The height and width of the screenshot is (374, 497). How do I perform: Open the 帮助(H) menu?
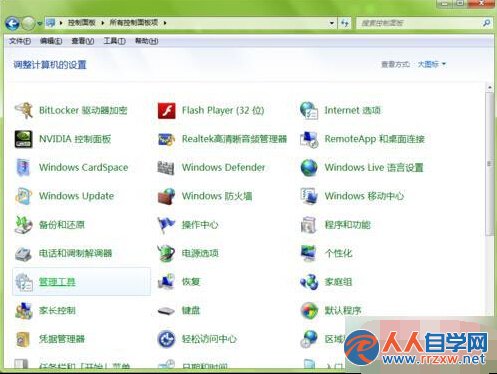(146, 41)
